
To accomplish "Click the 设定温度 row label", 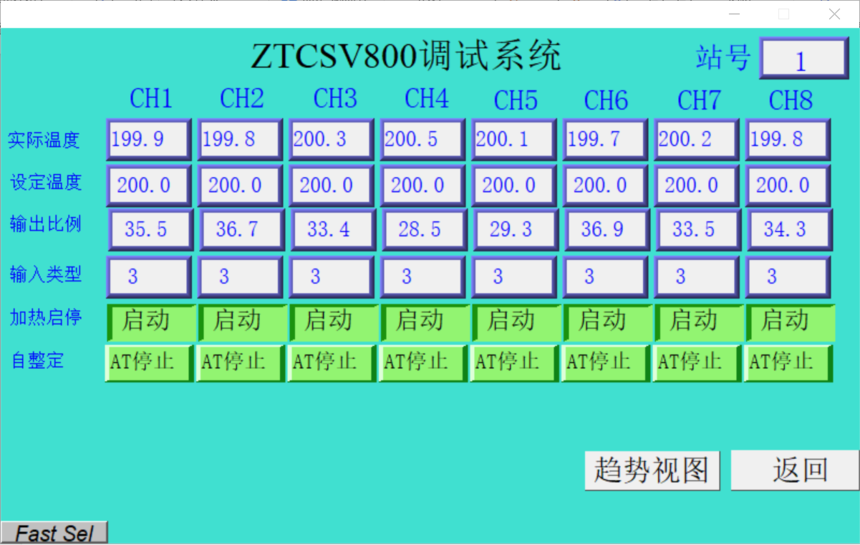I will (x=46, y=182).
